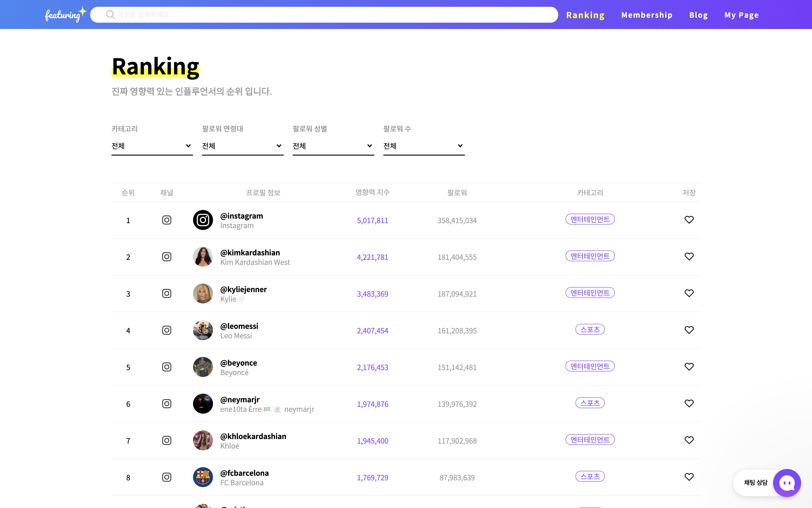
Task: Click 스포츠 tag on @neymarjr row
Action: pos(590,403)
